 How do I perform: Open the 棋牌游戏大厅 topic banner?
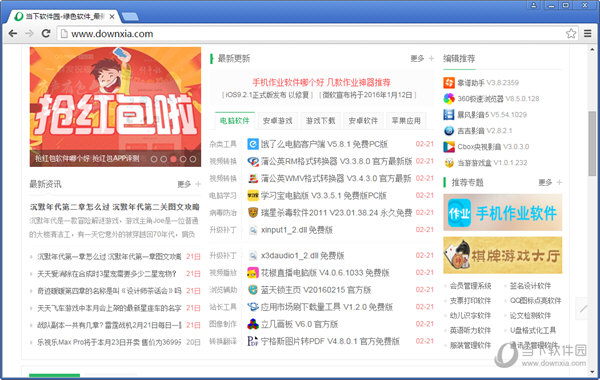(x=503, y=255)
